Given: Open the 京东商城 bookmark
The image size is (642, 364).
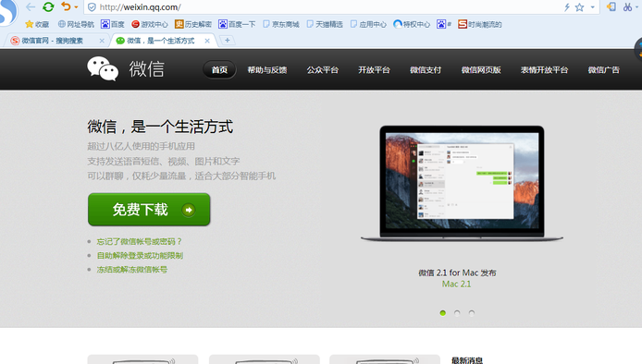Looking at the screenshot, I should coord(281,25).
